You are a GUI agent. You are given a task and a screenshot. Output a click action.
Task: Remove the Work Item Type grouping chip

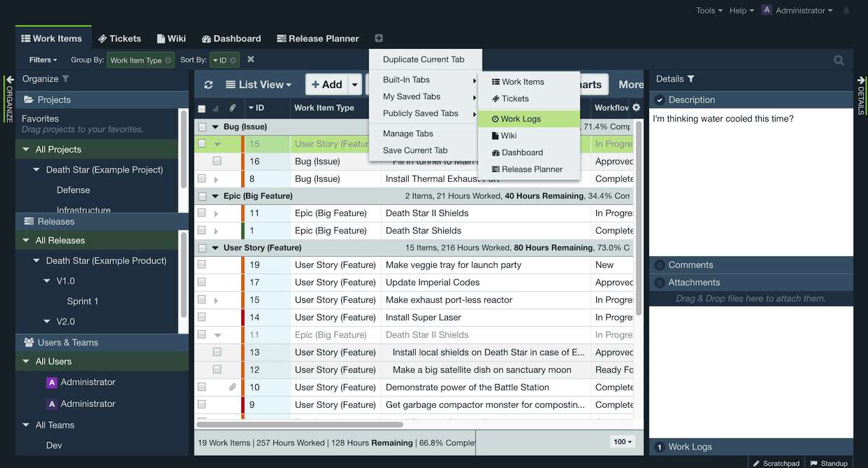[168, 60]
